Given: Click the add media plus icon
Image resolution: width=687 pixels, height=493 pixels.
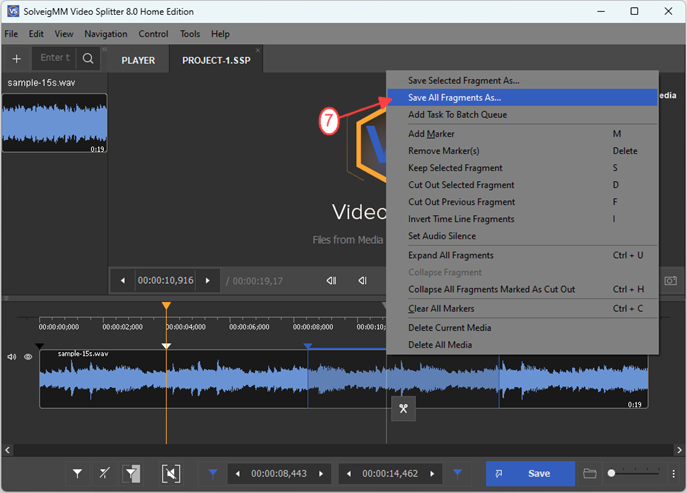Looking at the screenshot, I should pos(17,59).
